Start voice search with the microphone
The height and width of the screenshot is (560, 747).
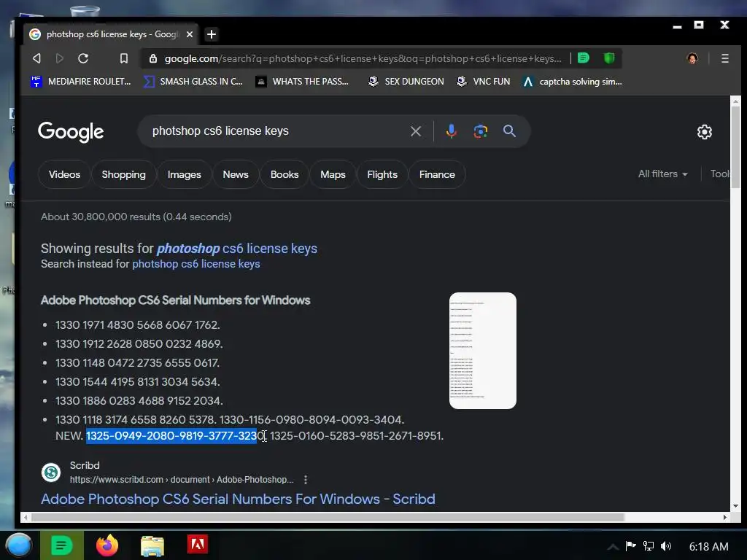[451, 131]
